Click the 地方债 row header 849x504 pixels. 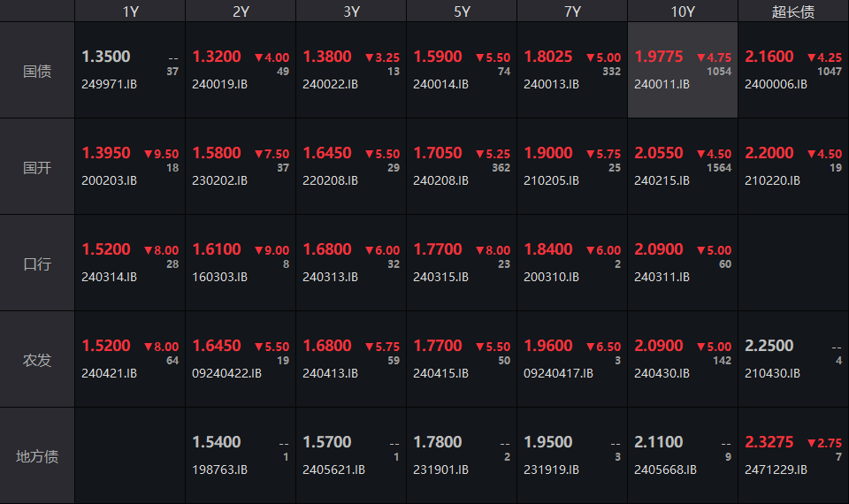pyautogui.click(x=37, y=456)
